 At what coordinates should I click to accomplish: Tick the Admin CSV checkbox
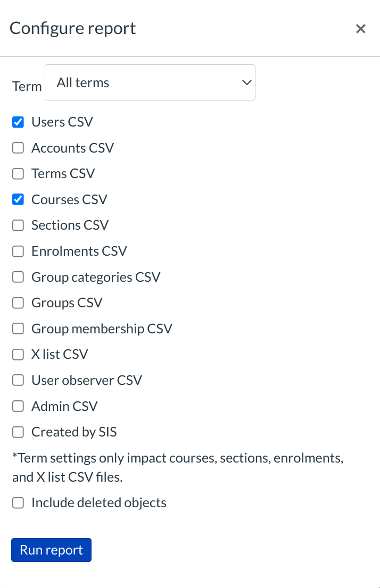18,407
